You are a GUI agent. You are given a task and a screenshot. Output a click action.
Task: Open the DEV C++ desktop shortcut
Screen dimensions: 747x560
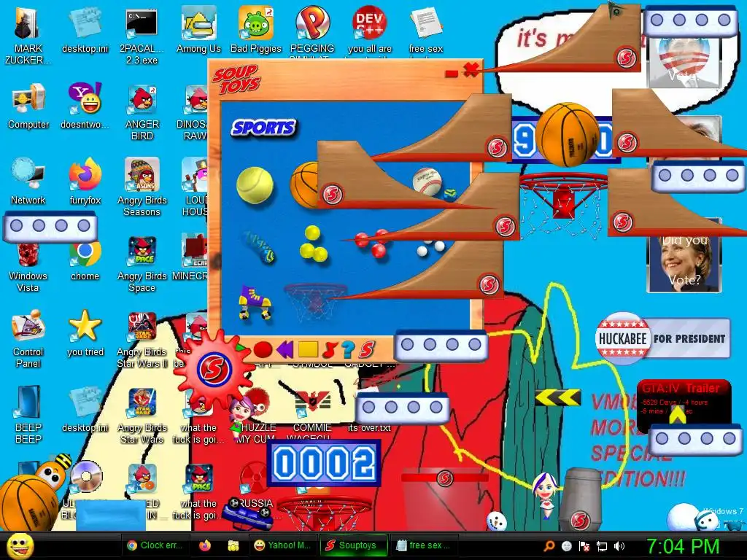pyautogui.click(x=370, y=31)
